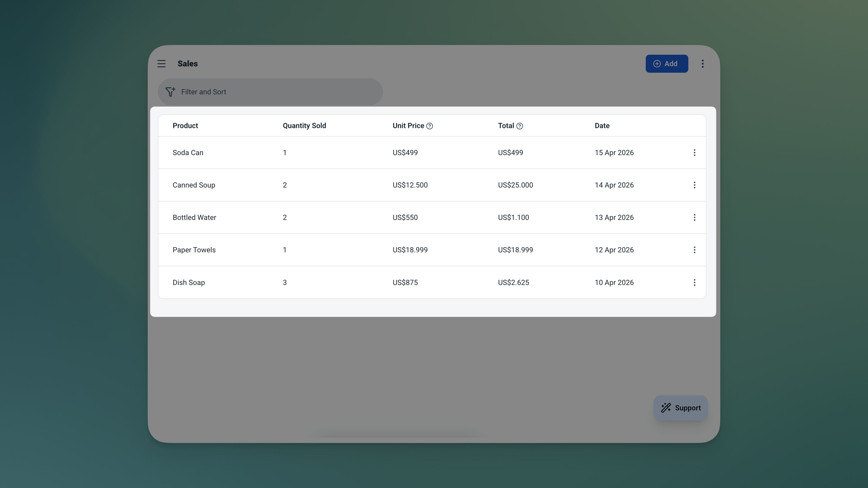Screen dimensions: 868x488
Task: Open Dish Soap row actions menu
Action: coord(694,282)
